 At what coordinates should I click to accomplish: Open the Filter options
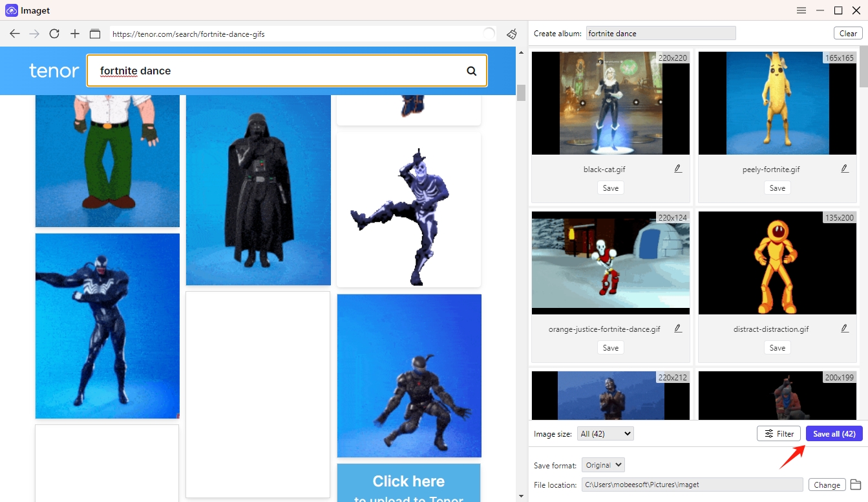(x=779, y=434)
